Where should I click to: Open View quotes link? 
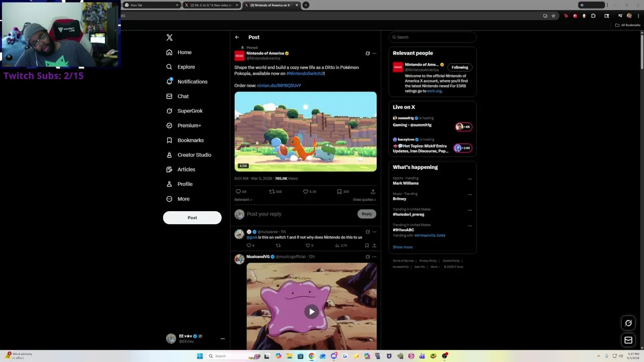click(x=364, y=200)
